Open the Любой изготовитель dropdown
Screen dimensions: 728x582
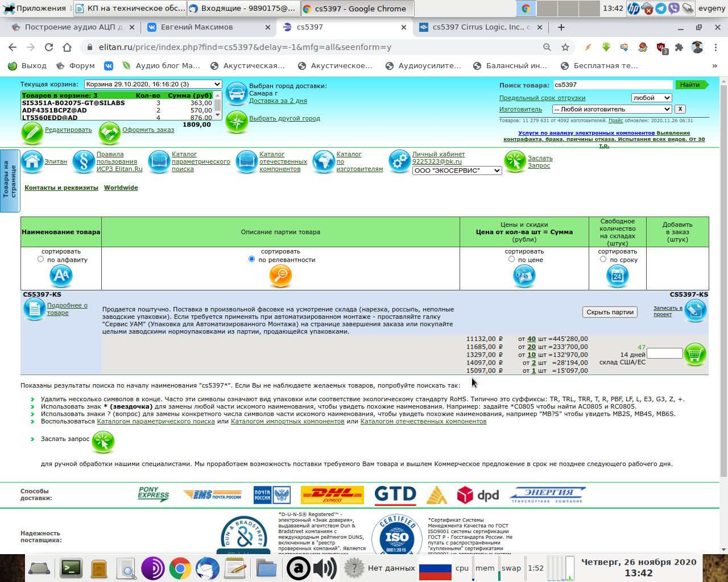(x=613, y=109)
